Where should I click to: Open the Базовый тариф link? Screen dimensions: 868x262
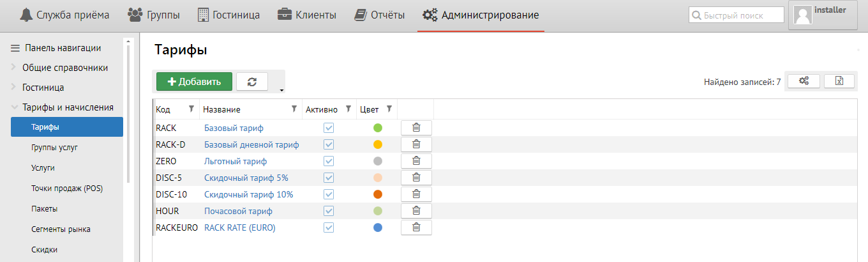234,128
